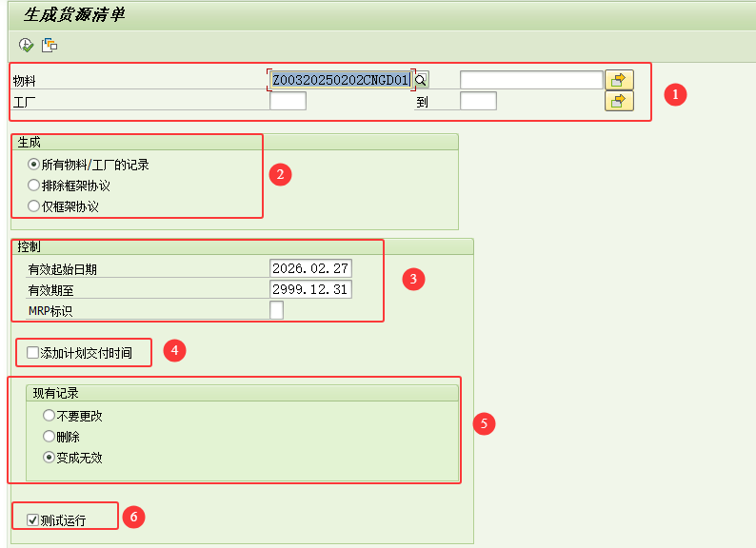The height and width of the screenshot is (548, 756).
Task: Click the 工厂 from-value input field
Action: pyautogui.click(x=288, y=101)
